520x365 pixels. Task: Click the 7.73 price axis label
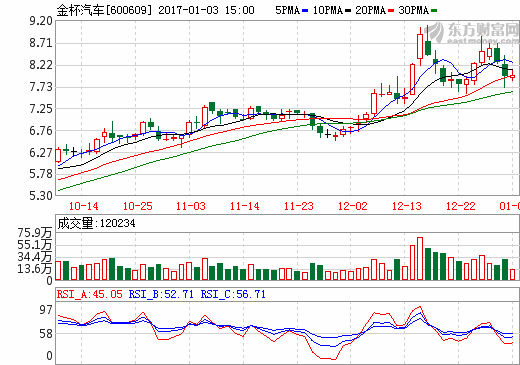[x=41, y=87]
